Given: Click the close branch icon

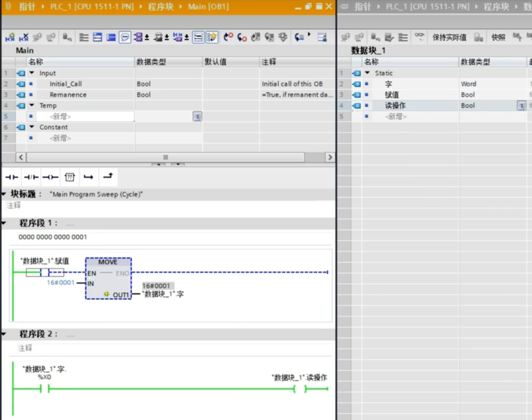Looking at the screenshot, I should [107, 177].
